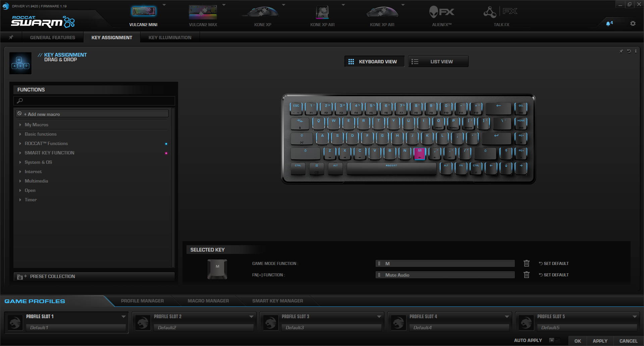Click the WASD key assignment icon
This screenshot has width=644, height=346.
(20, 63)
